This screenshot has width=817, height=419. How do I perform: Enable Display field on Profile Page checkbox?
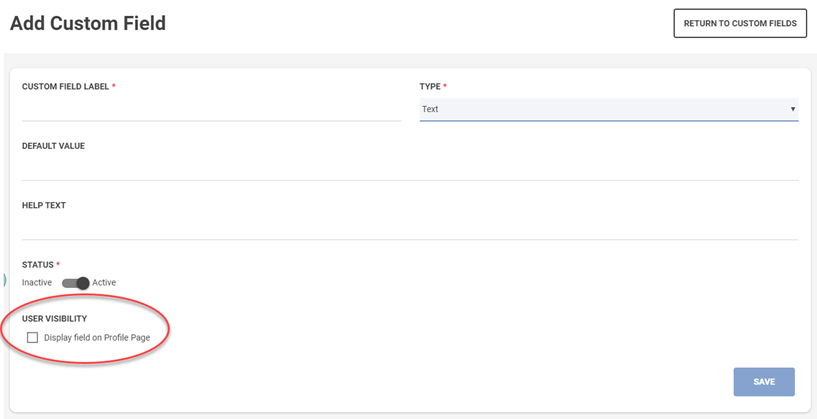tap(33, 338)
